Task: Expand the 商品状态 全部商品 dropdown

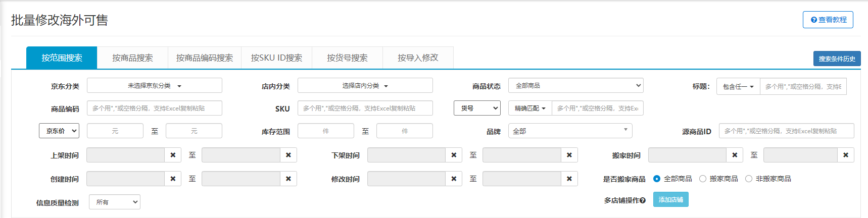Action: pos(575,86)
